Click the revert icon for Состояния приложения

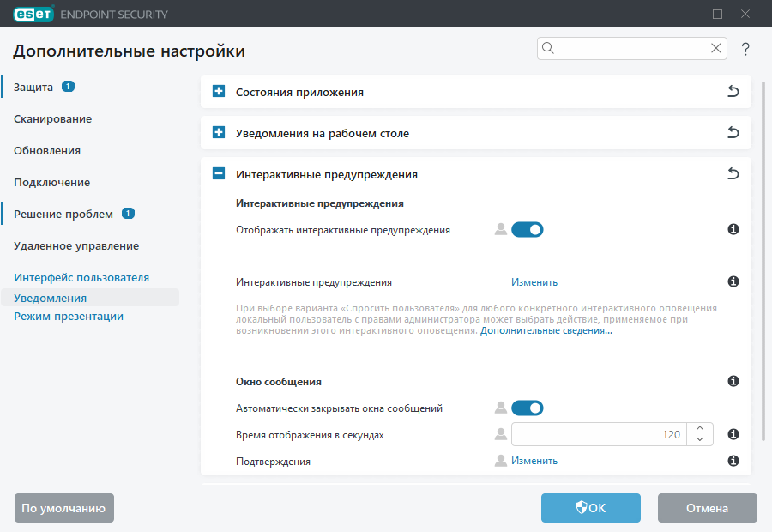click(733, 91)
